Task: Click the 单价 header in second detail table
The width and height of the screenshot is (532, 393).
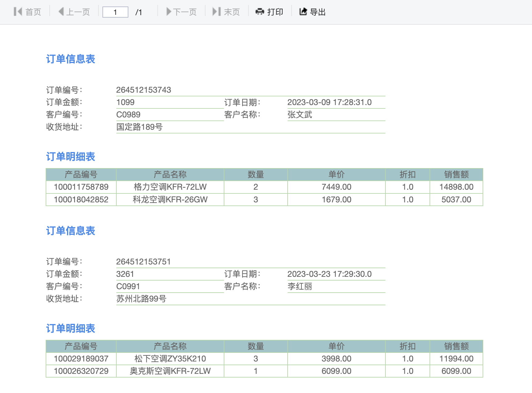Action: (x=336, y=346)
